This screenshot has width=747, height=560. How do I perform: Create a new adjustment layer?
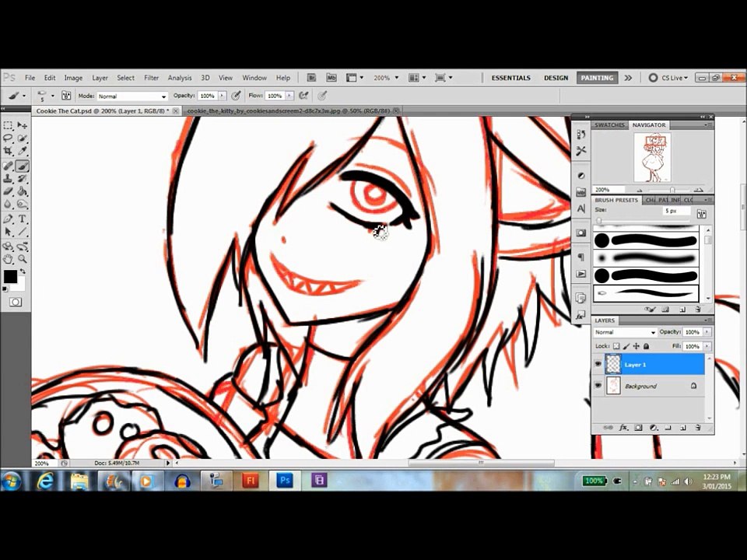[x=654, y=428]
